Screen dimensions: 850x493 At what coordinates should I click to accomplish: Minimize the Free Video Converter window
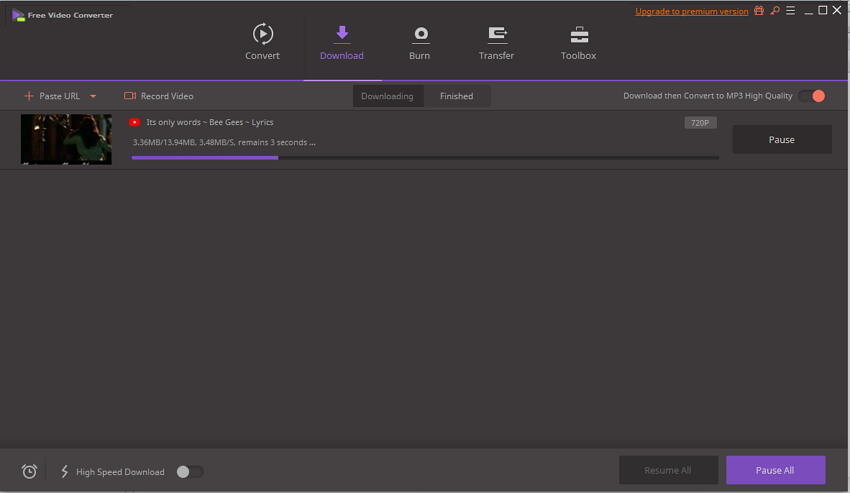point(809,11)
